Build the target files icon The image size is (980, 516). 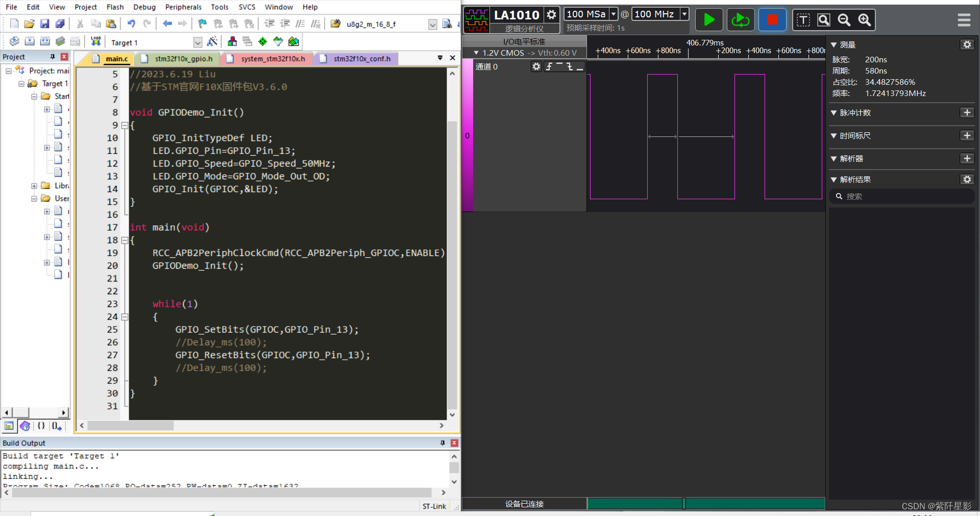click(x=30, y=41)
